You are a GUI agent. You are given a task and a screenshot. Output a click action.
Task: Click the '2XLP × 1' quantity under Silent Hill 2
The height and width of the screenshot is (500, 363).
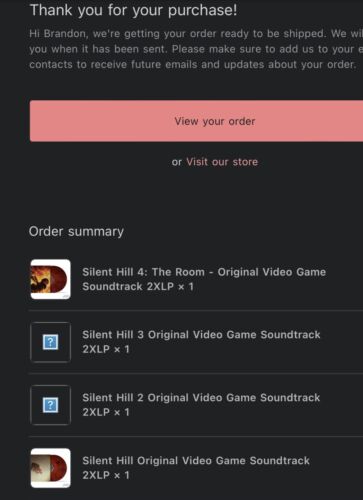coord(106,412)
